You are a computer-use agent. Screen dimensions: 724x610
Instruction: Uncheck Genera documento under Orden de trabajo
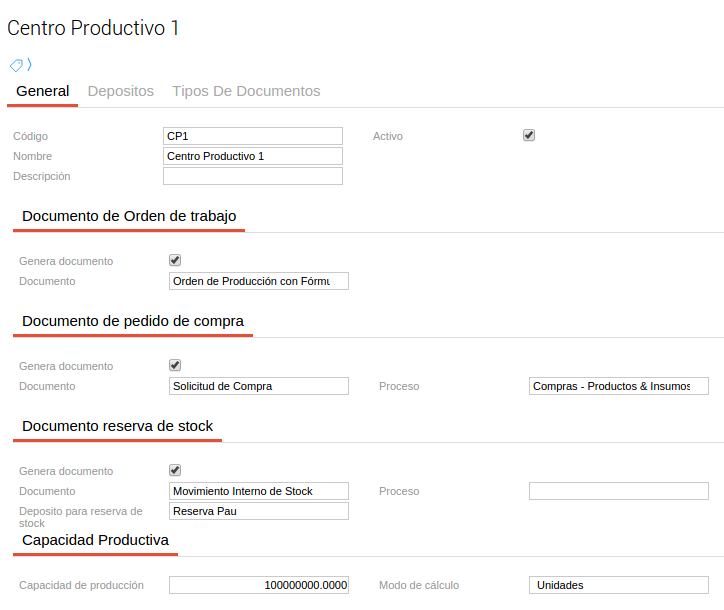(x=175, y=260)
